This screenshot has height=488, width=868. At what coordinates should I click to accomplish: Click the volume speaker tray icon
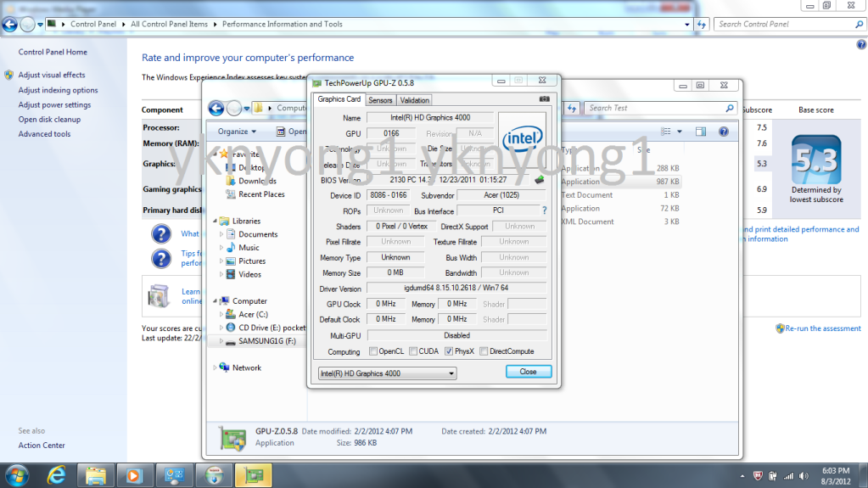(804, 476)
